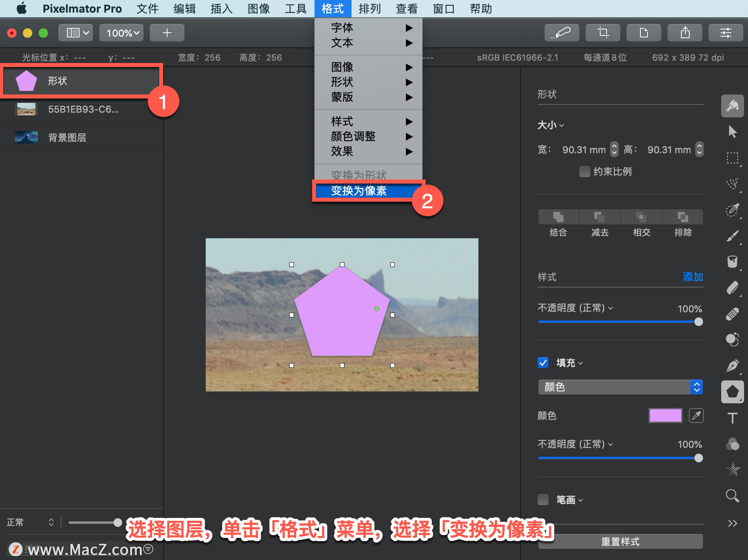Select the Color Adjustments tool
This screenshot has height=560, width=748.
[x=732, y=339]
